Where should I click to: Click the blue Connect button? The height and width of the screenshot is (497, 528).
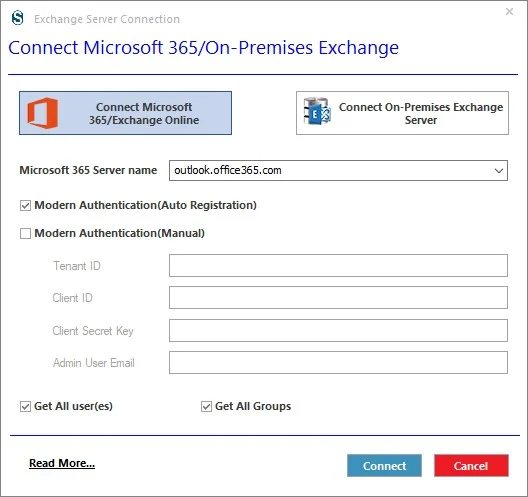384,466
